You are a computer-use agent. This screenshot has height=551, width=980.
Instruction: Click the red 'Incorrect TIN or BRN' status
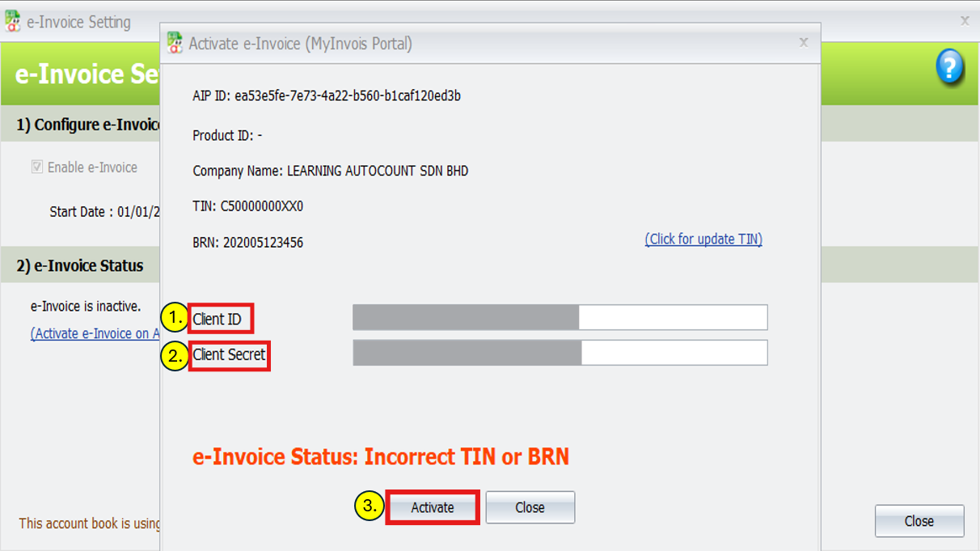tap(467, 457)
